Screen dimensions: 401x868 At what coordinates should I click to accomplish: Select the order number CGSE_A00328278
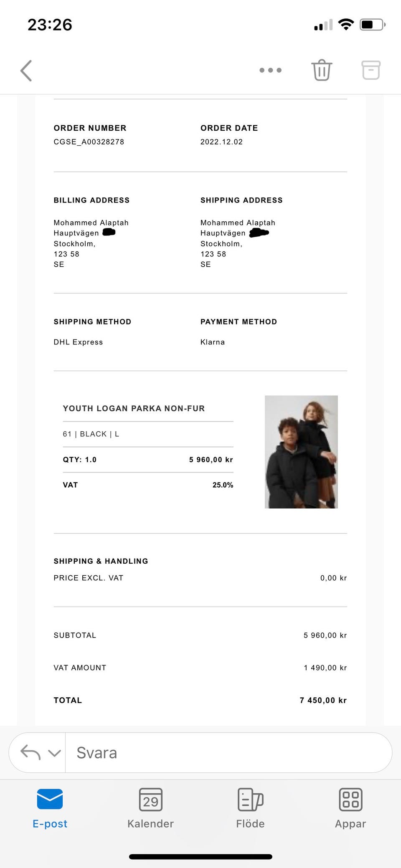coord(89,142)
